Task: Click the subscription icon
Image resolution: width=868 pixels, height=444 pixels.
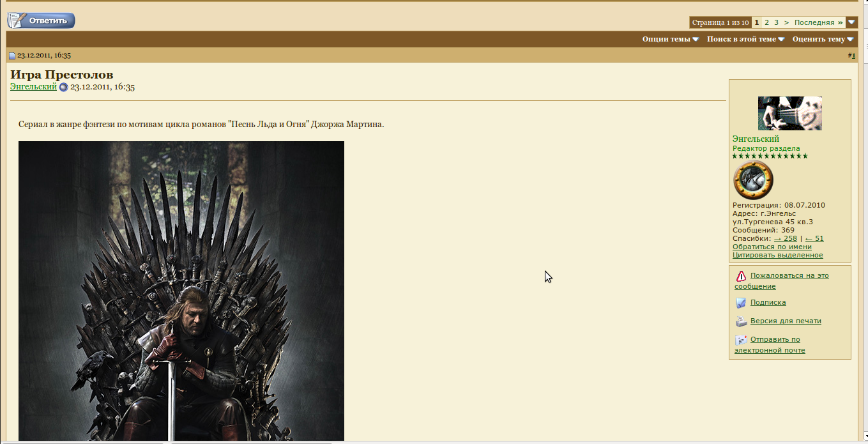Action: click(x=741, y=303)
